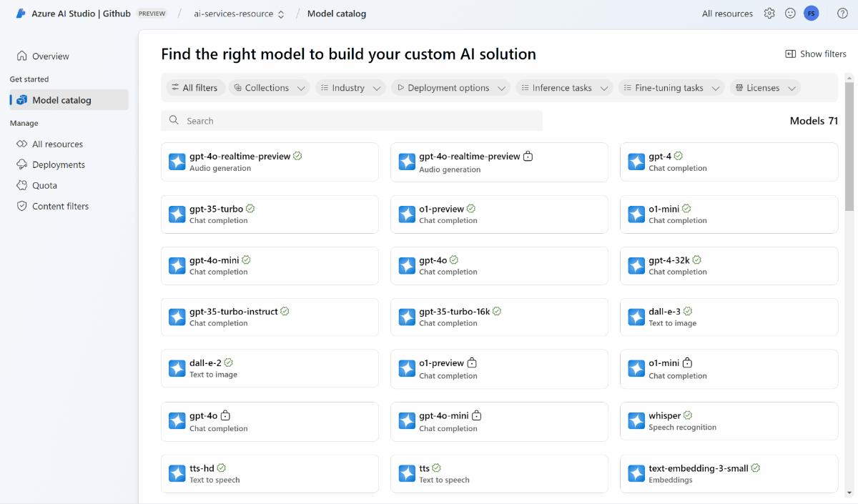Image resolution: width=858 pixels, height=504 pixels.
Task: Click the smiley feedback icon
Action: (790, 14)
